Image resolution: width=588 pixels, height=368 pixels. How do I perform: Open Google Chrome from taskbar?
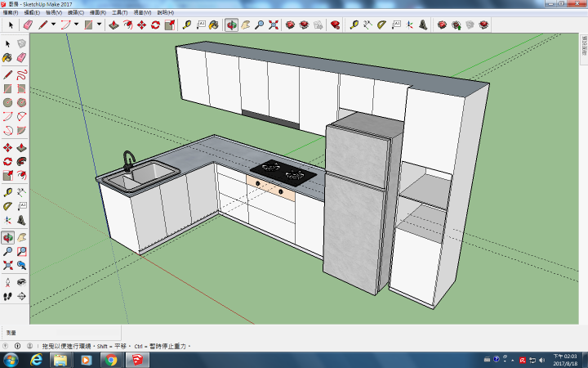click(x=110, y=360)
